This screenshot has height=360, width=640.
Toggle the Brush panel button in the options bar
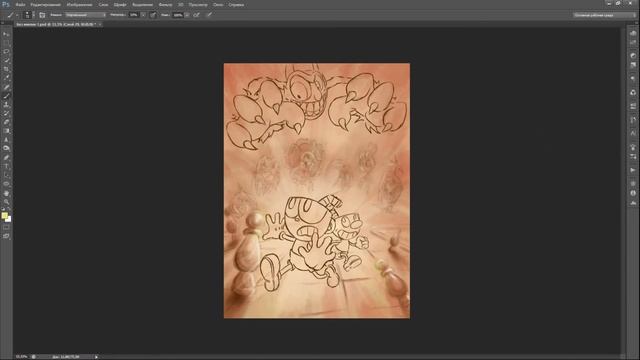(42, 15)
